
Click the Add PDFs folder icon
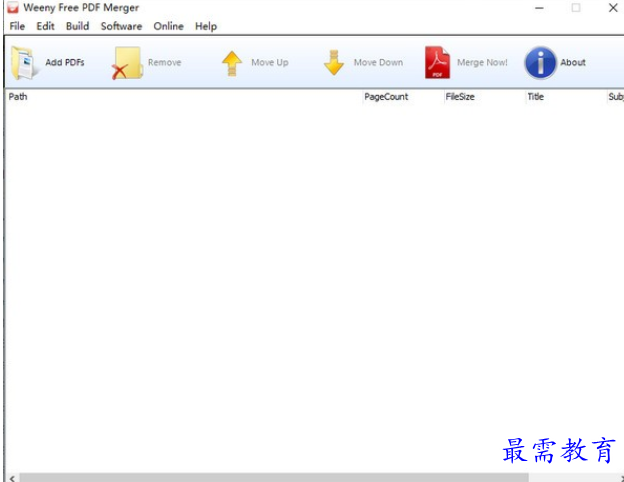click(x=24, y=62)
